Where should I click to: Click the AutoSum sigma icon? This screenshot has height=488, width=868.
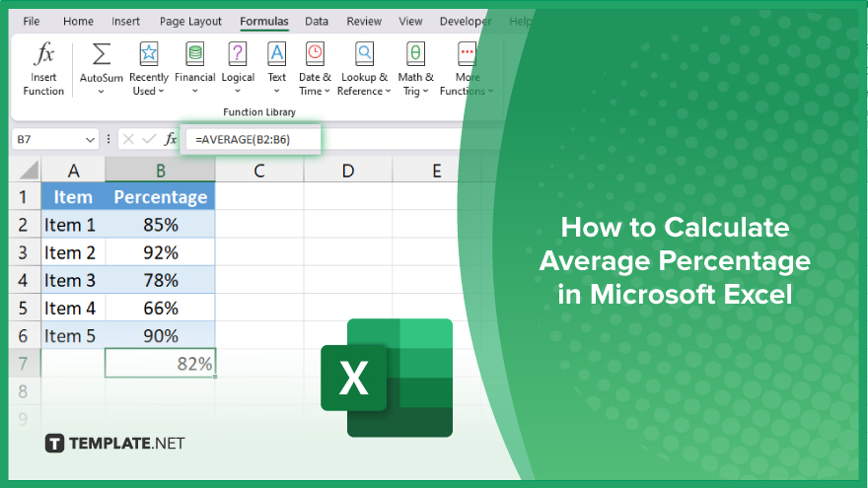point(102,54)
